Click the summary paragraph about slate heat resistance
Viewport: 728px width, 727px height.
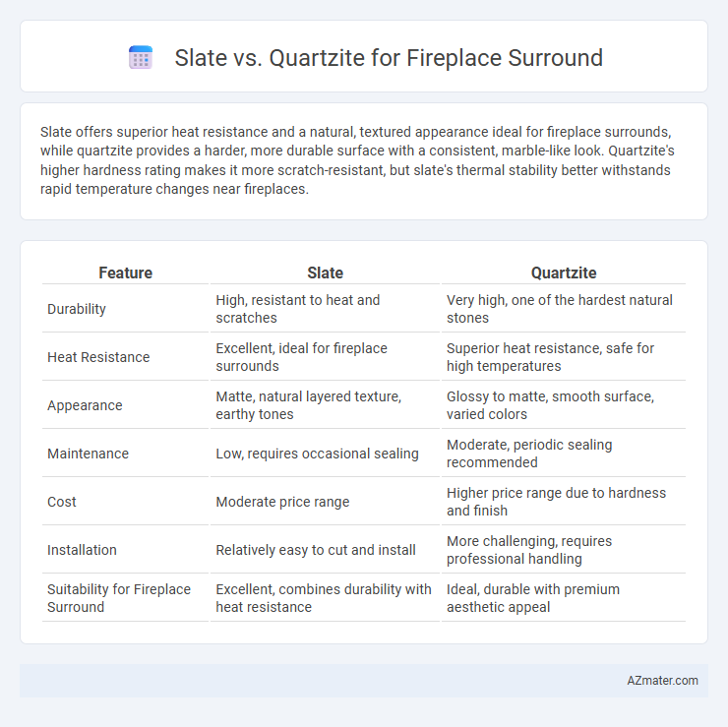coord(357,160)
